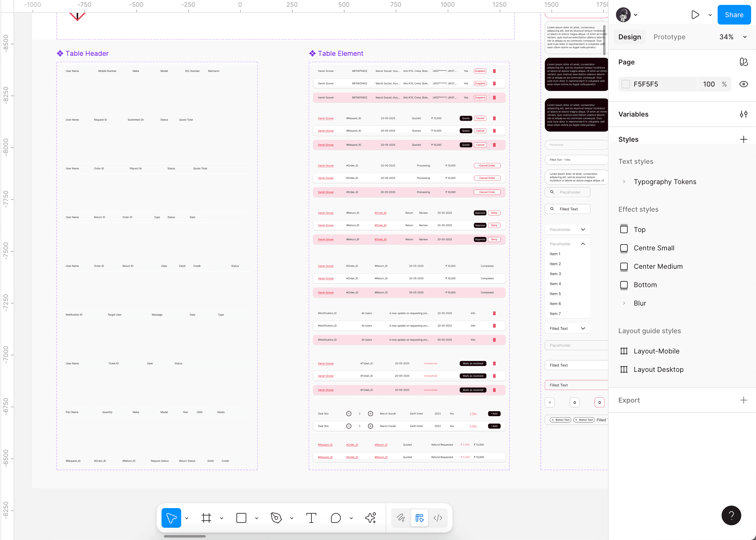Select the Move tool in toolbar
Screen dimensions: 756x540
pos(171,518)
